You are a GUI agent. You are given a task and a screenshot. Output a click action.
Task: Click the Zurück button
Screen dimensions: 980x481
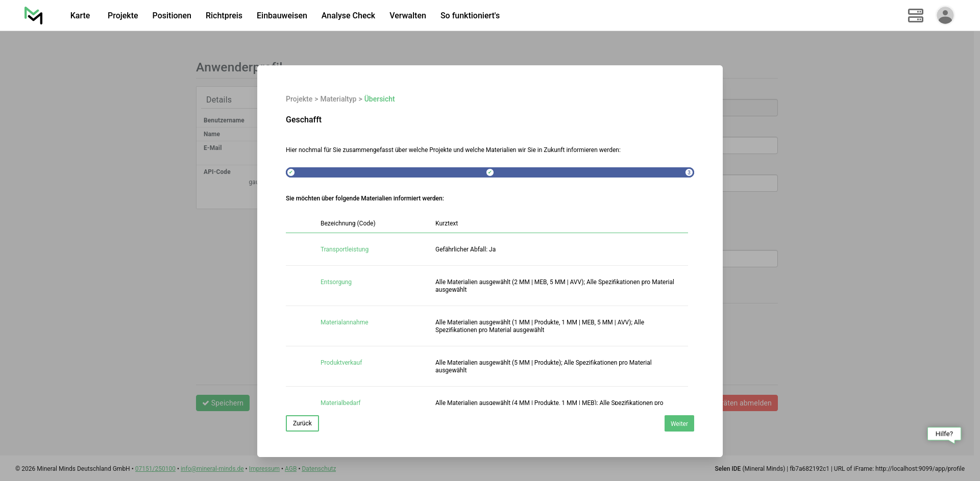302,423
